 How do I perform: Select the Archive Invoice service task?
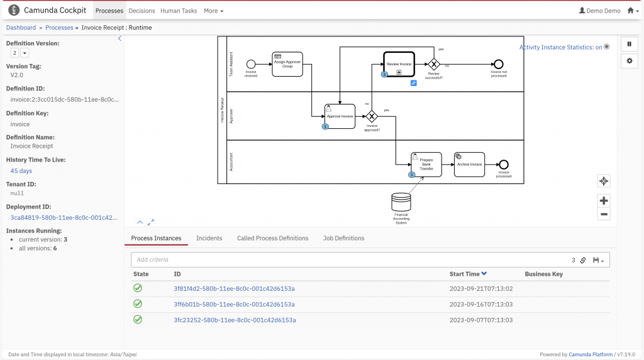coord(469,165)
